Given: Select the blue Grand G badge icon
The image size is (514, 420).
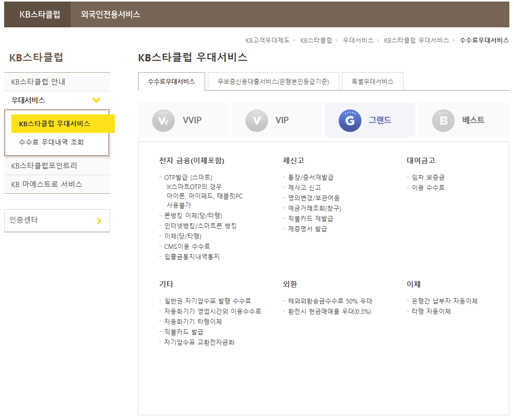Looking at the screenshot, I should 350,121.
